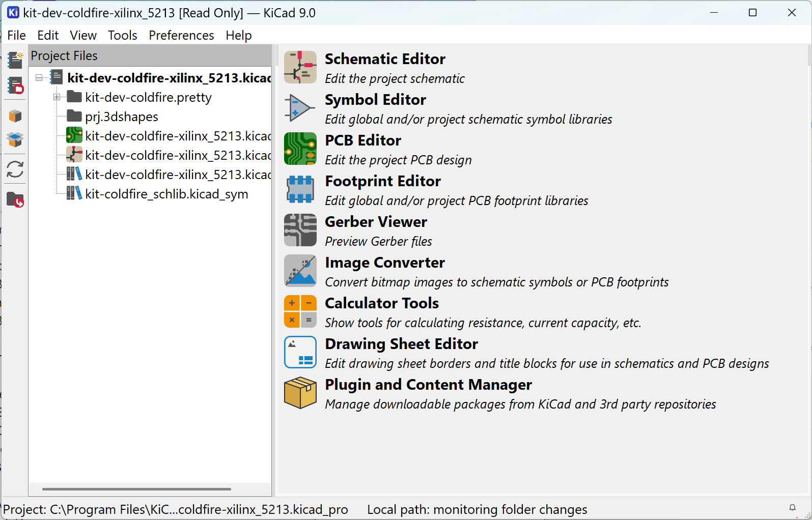The height and width of the screenshot is (520, 812).
Task: Expand the kit-dev-coldfire.pretty folder node
Action: (57, 97)
